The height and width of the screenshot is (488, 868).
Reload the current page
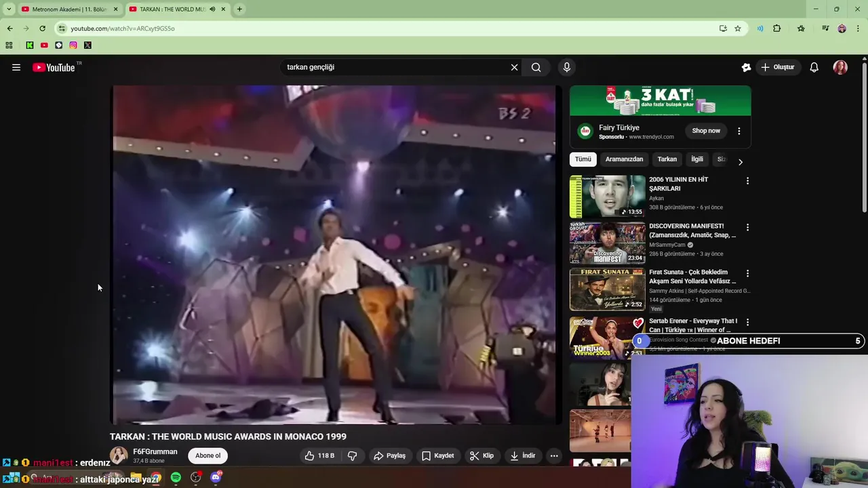[x=42, y=28]
